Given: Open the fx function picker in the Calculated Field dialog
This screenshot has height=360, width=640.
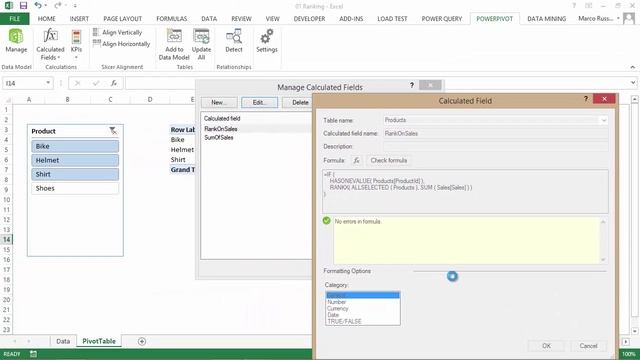Looking at the screenshot, I should click(356, 160).
